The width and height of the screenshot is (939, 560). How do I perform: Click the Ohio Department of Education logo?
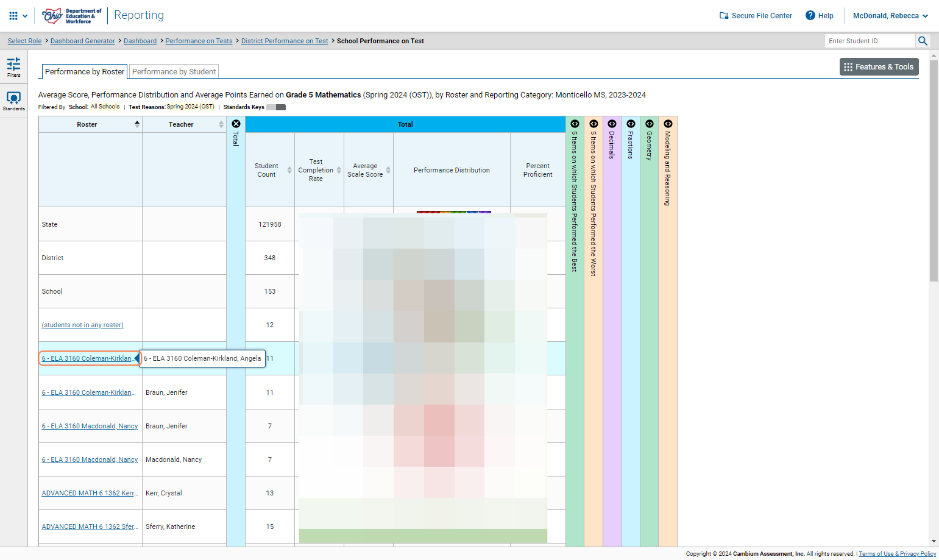71,16
